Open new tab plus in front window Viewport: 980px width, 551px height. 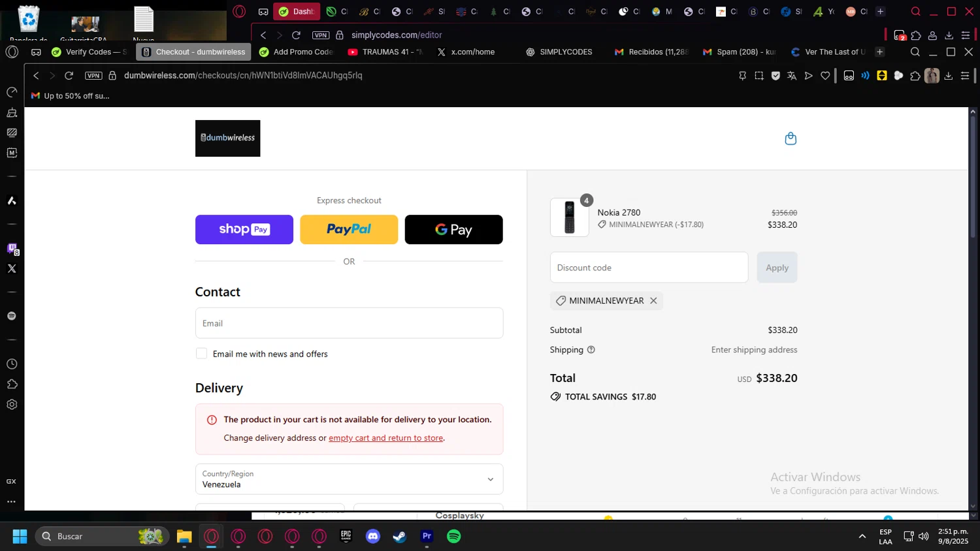880,52
